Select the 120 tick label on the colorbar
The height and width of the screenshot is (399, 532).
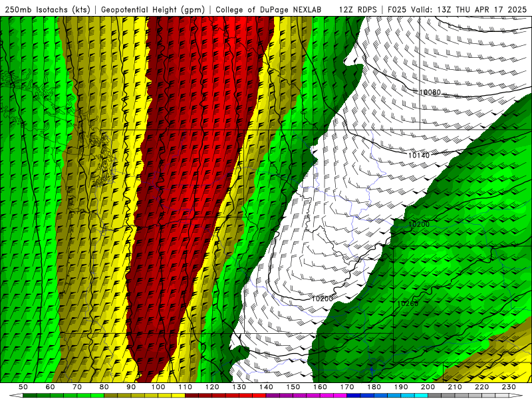click(x=212, y=387)
